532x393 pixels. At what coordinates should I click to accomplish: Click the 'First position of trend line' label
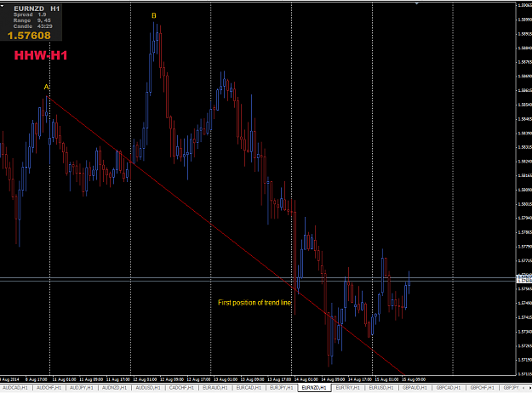[x=255, y=303]
